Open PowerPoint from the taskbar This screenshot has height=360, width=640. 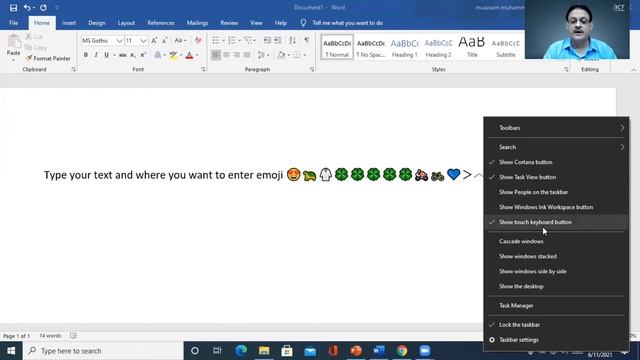point(356,351)
